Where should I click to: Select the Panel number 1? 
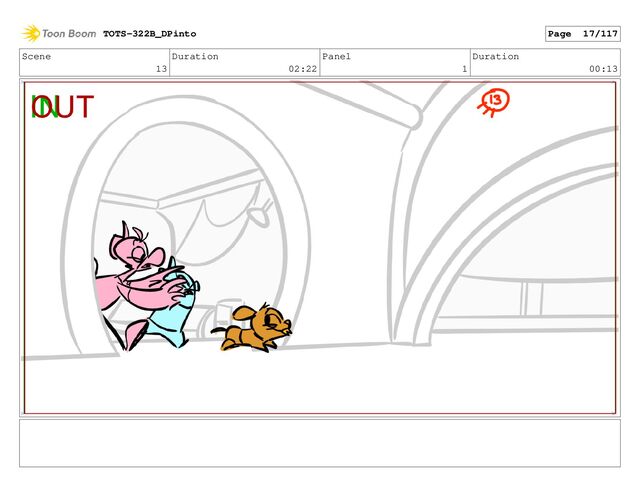(x=464, y=69)
